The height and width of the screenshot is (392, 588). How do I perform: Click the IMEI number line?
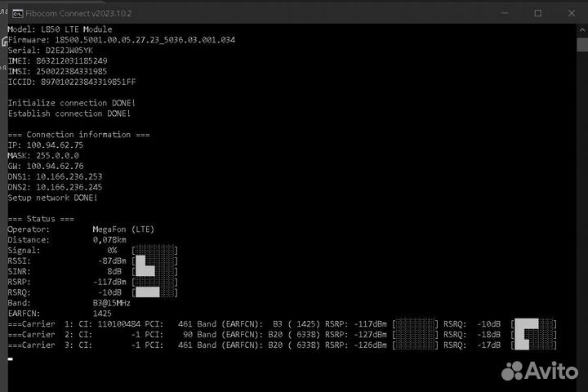tap(57, 60)
